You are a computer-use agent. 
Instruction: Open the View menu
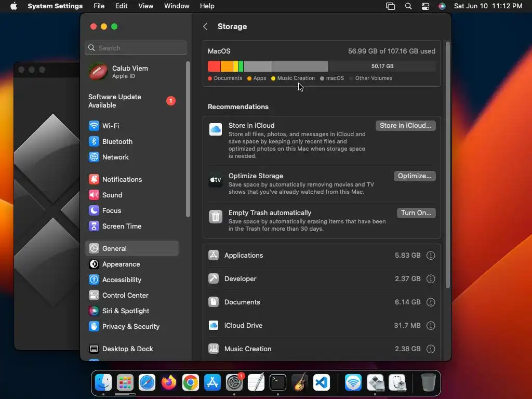coord(145,6)
